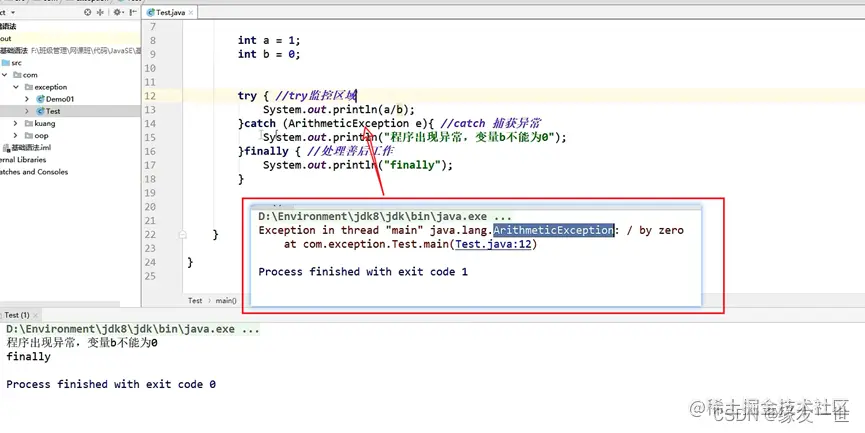Select the Test (1) run tab
865x433 pixels.
coord(17,315)
